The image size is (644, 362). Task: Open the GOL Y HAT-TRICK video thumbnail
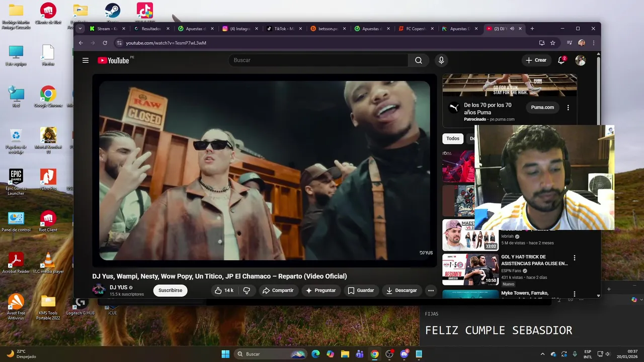470,269
